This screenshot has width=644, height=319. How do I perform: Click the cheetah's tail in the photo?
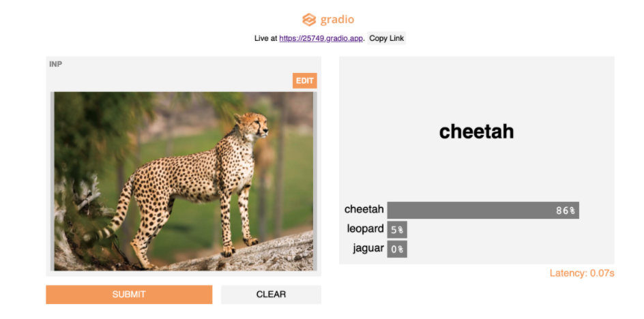116,211
